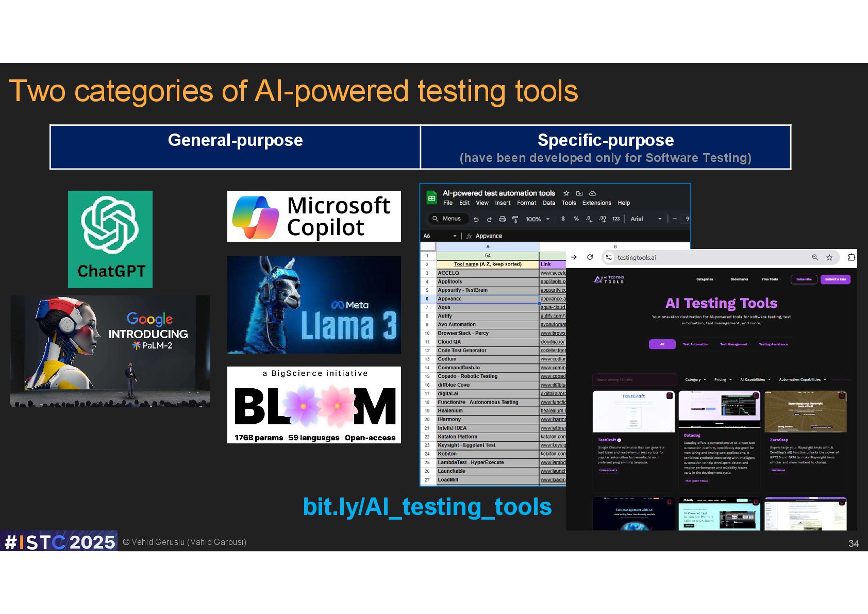
Task: Apply percent format with the % icon
Action: coord(576,219)
